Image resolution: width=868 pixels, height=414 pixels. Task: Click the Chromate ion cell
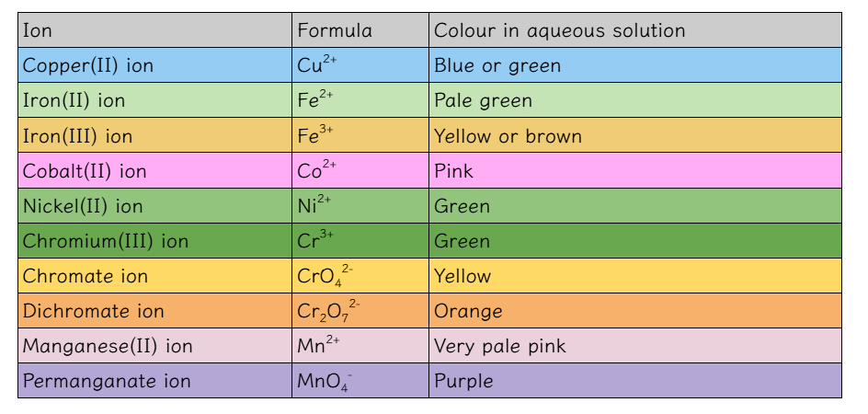pyautogui.click(x=155, y=275)
